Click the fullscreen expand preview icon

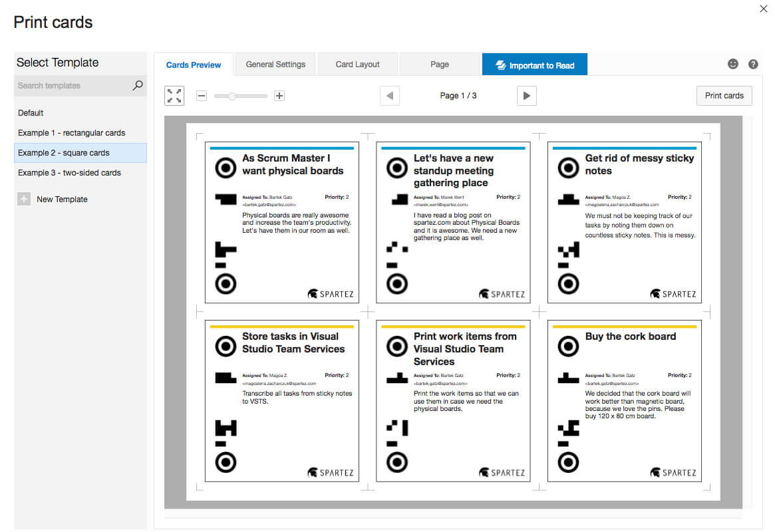(x=174, y=96)
